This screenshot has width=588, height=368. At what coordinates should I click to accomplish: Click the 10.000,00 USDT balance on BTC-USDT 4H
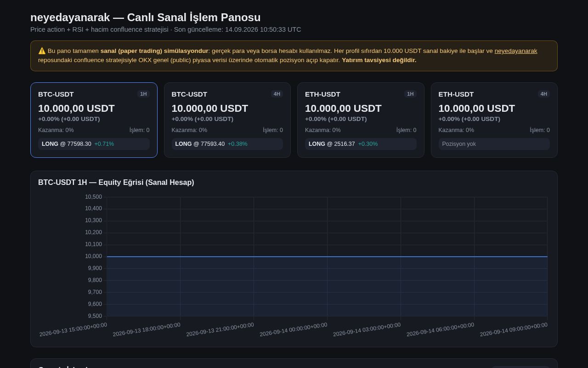click(x=210, y=109)
